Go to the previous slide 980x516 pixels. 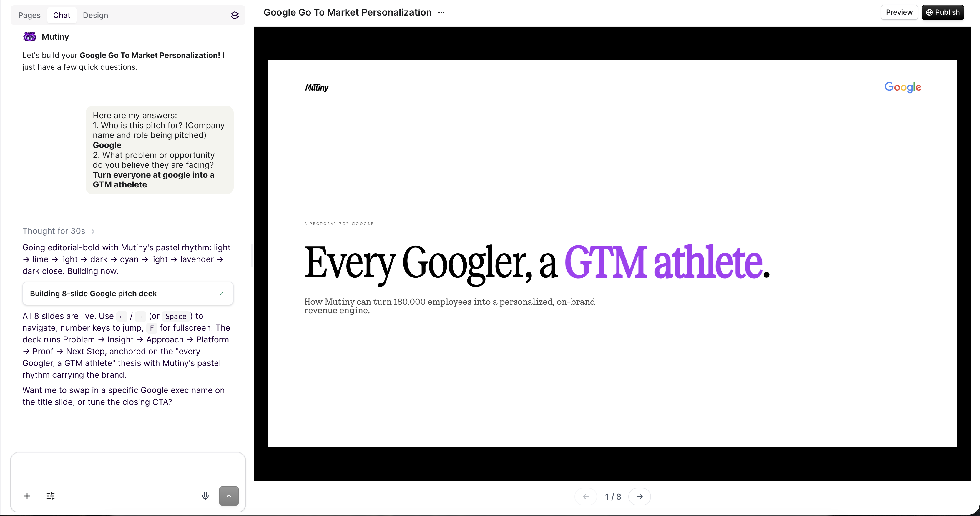tap(586, 497)
